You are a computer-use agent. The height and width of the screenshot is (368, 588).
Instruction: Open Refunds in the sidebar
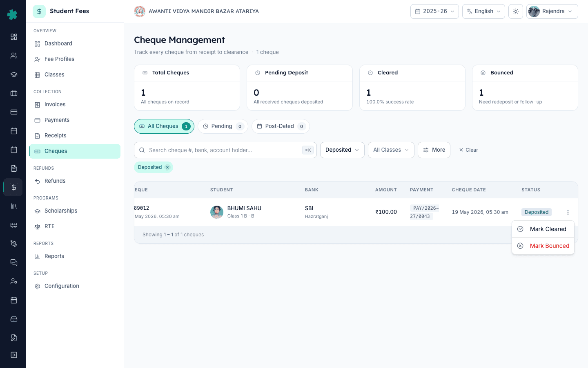[x=75, y=181]
